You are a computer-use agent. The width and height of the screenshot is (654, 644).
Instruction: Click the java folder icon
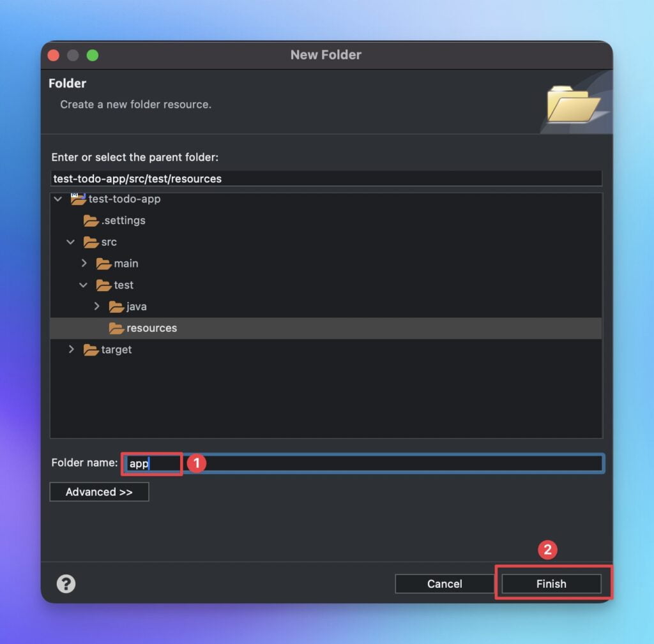click(116, 307)
